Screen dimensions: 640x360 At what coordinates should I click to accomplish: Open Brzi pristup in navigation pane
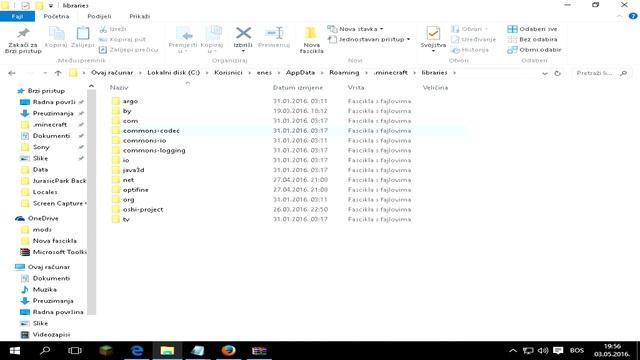click(x=46, y=91)
